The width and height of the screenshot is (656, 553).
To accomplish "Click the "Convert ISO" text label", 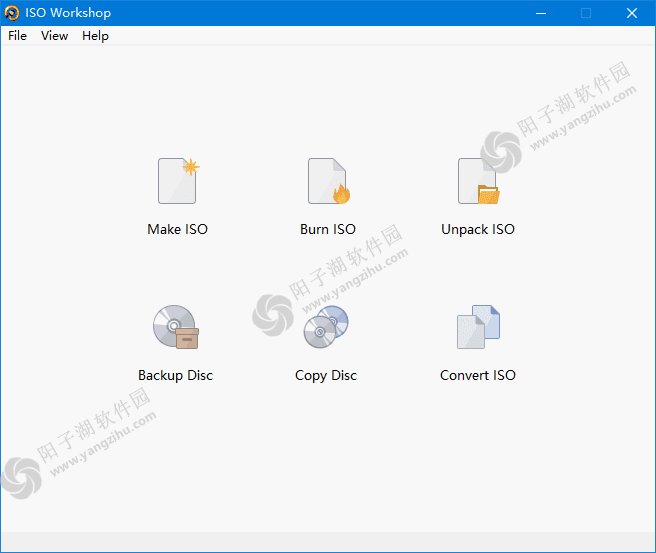I will pos(478,375).
